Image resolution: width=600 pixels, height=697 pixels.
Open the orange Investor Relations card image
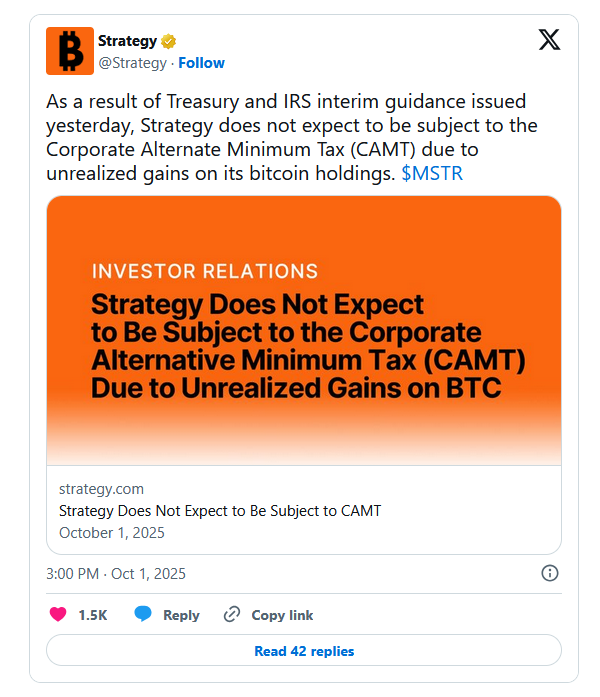tap(304, 330)
